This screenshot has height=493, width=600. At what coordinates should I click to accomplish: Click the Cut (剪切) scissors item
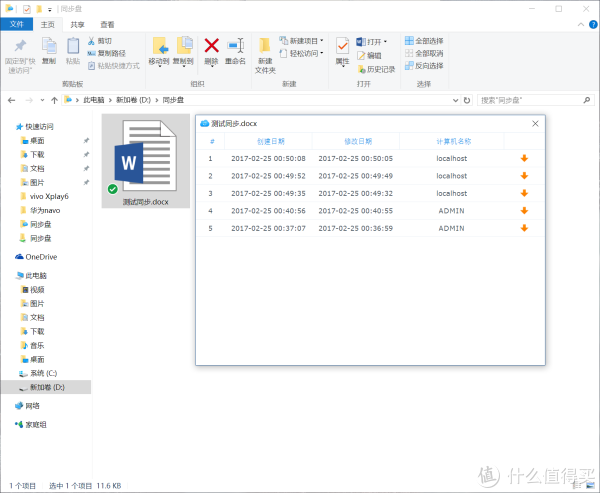pos(99,41)
